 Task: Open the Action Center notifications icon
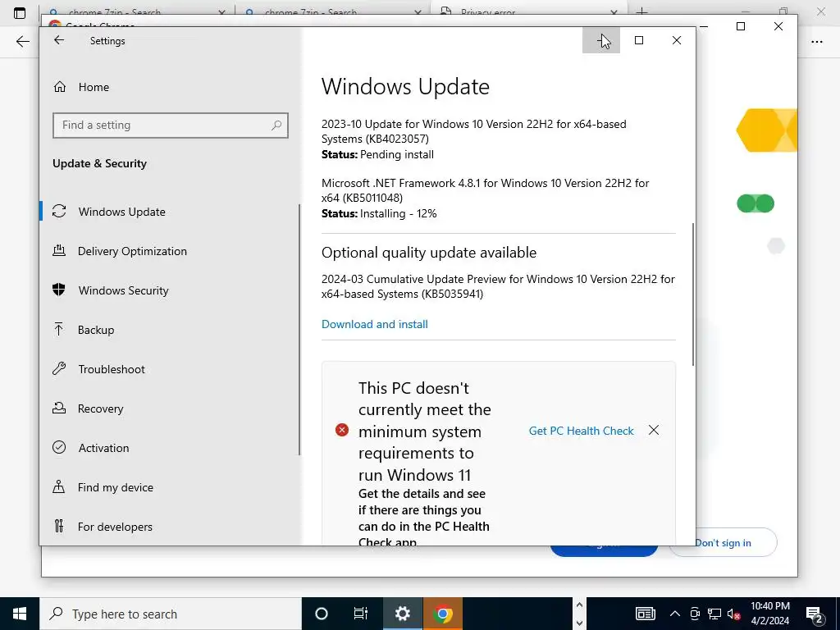click(x=815, y=614)
